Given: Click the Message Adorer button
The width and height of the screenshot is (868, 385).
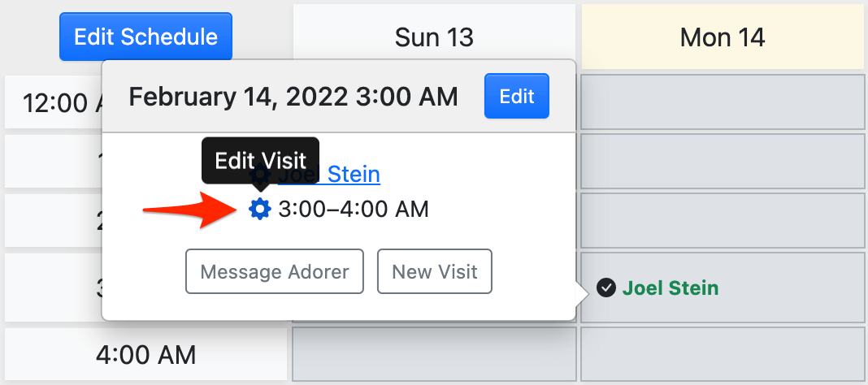Looking at the screenshot, I should coord(275,271).
